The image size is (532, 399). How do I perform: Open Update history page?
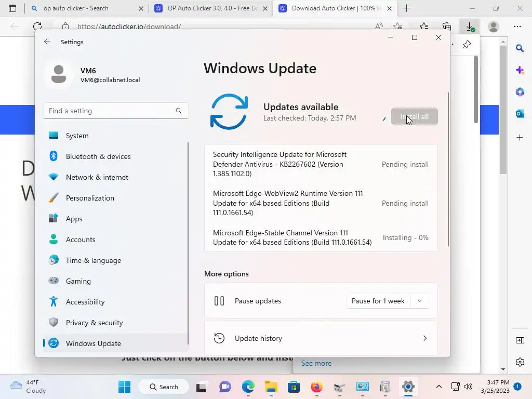click(321, 338)
